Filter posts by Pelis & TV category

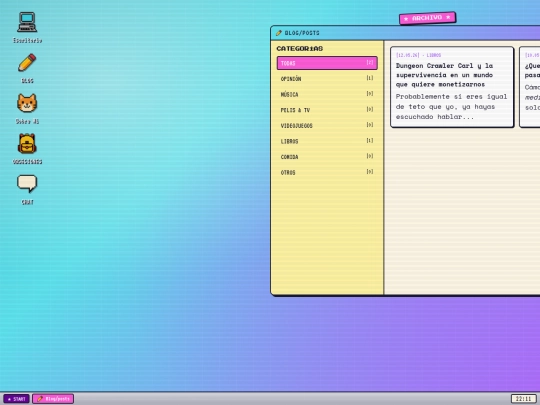327,110
